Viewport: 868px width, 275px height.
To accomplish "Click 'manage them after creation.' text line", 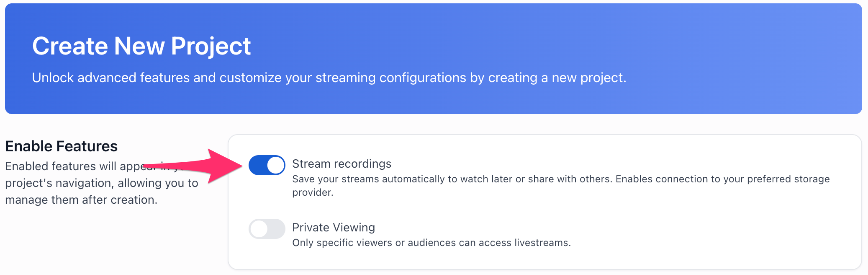I will click(x=81, y=200).
